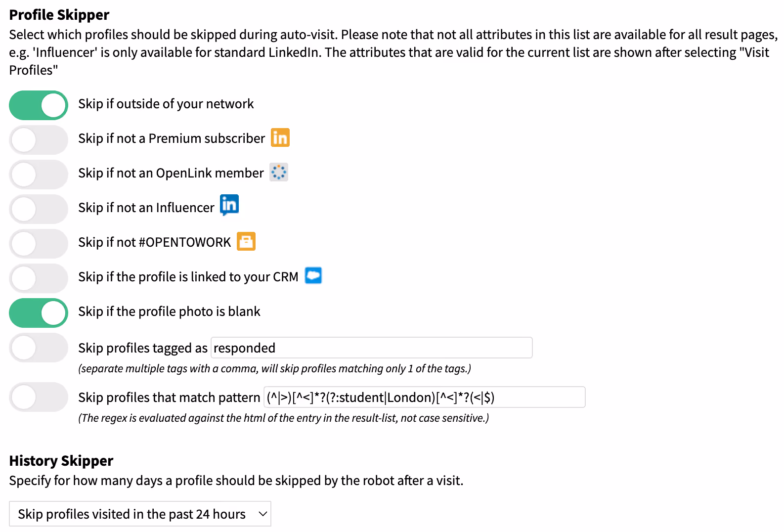Enable Skip profiles tagged as toggle
The width and height of the screenshot is (784, 532).
click(x=39, y=348)
